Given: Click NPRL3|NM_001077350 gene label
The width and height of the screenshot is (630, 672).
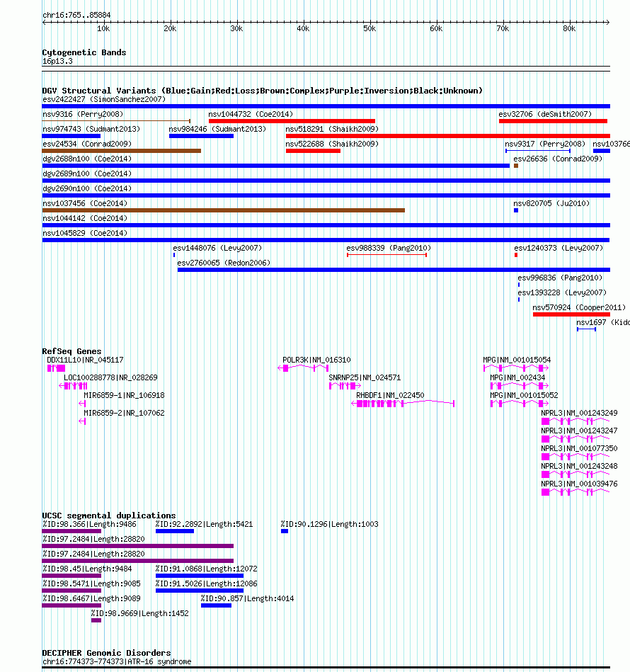Looking at the screenshot, I should pos(579,449).
